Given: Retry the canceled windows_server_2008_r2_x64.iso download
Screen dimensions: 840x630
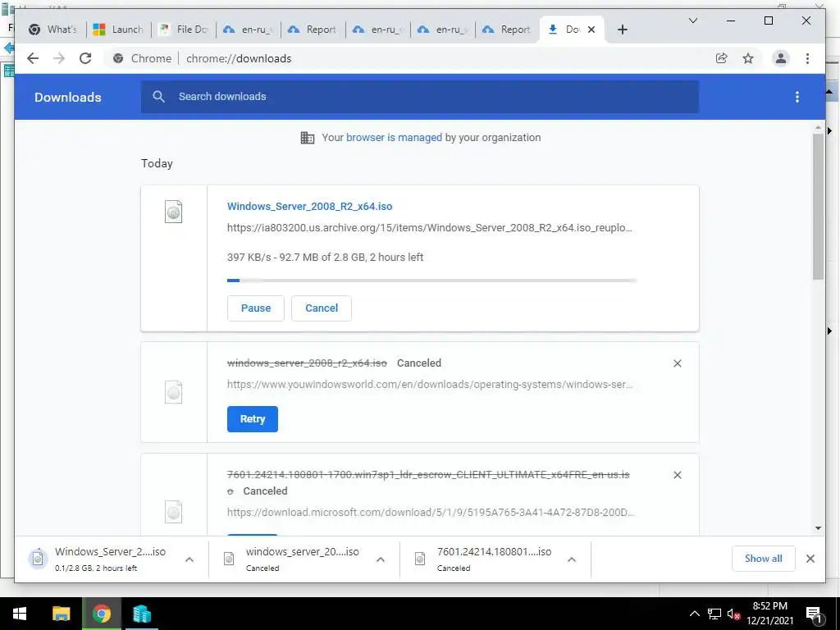Looking at the screenshot, I should (x=253, y=419).
